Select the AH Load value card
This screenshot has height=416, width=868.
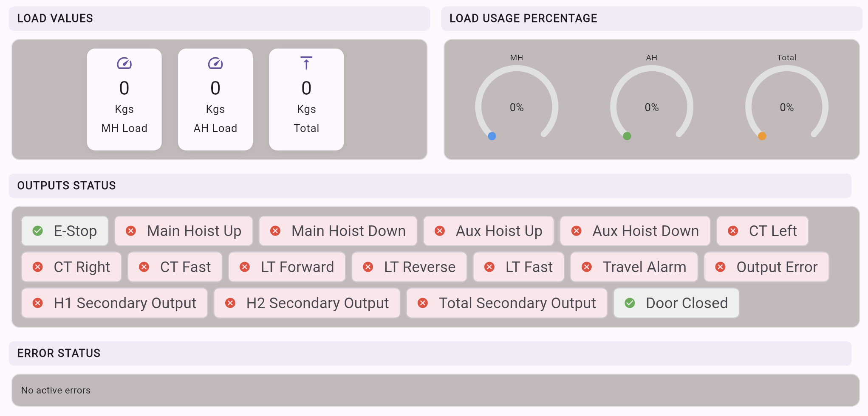click(215, 99)
